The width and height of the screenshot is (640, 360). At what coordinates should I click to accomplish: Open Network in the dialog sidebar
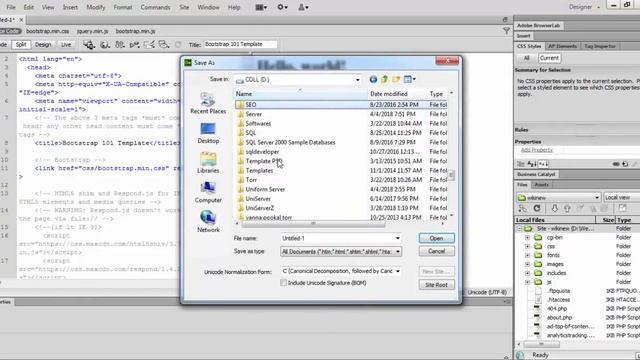point(208,222)
